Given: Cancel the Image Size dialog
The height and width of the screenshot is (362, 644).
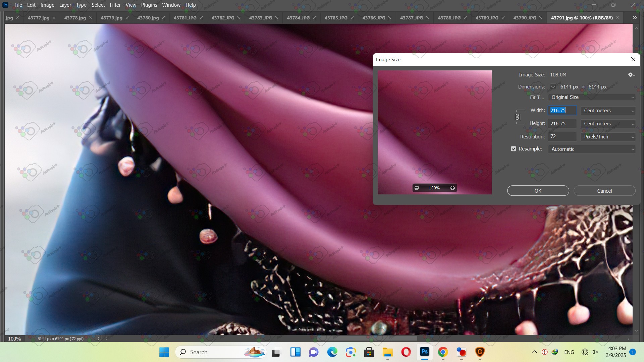Looking at the screenshot, I should pos(604,191).
